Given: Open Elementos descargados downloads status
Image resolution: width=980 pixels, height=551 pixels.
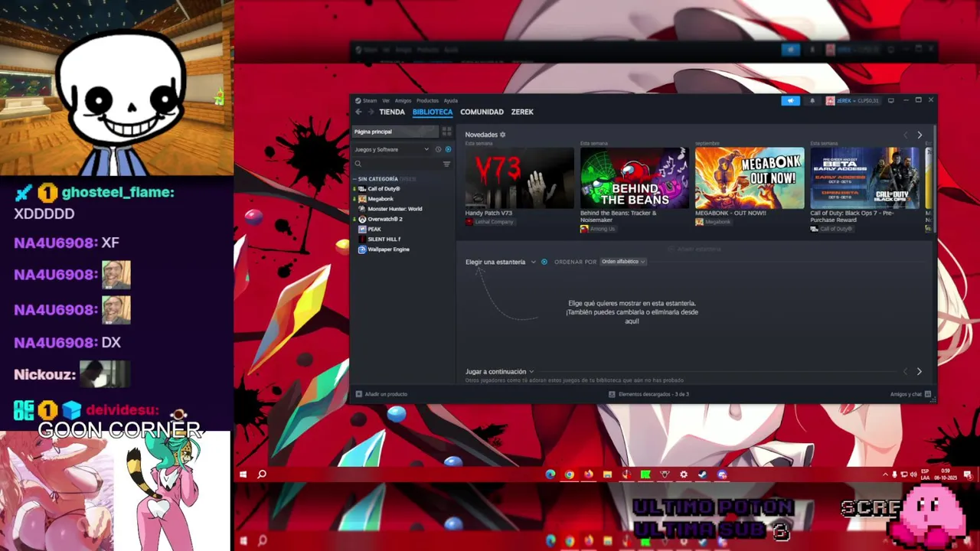Looking at the screenshot, I should (648, 394).
